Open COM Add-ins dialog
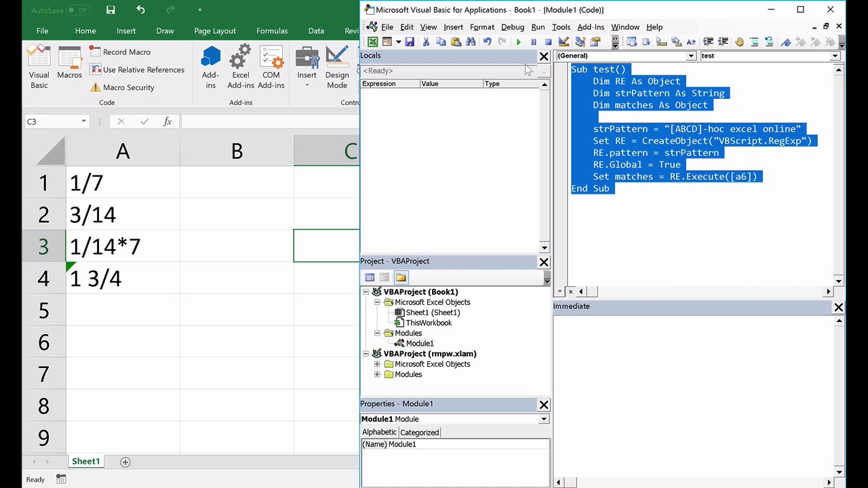This screenshot has height=488, width=868. pyautogui.click(x=271, y=68)
